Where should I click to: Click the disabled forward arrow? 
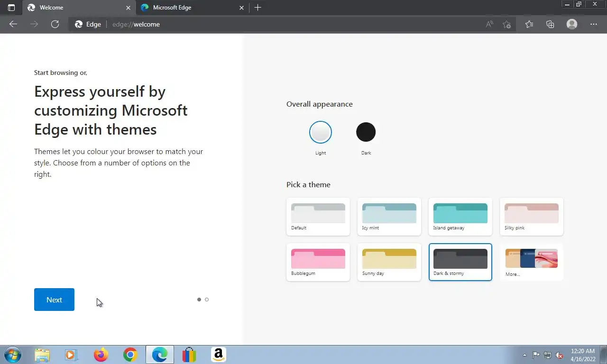tap(34, 24)
